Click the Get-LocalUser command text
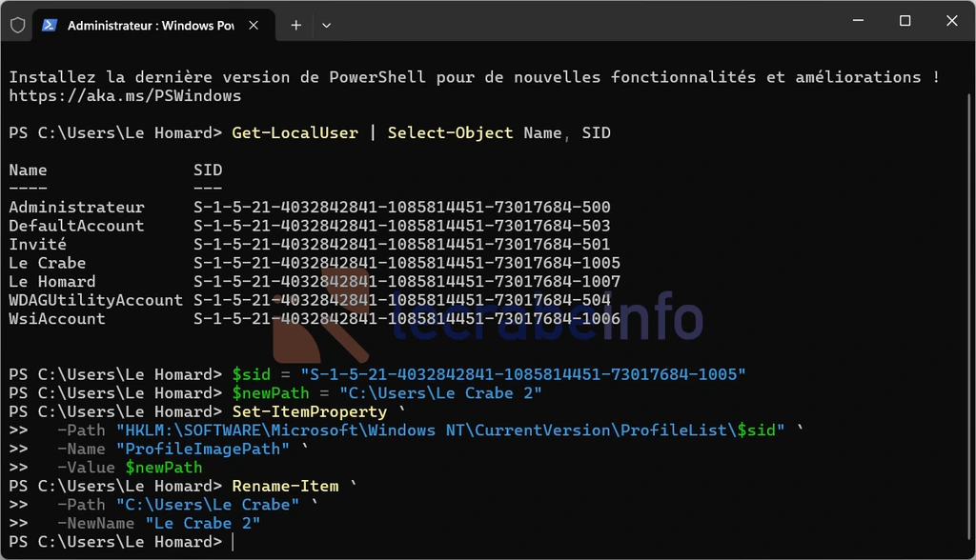 click(295, 132)
